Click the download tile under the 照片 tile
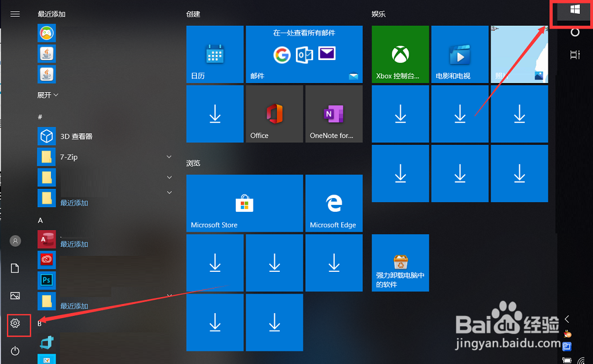 pyautogui.click(x=519, y=114)
